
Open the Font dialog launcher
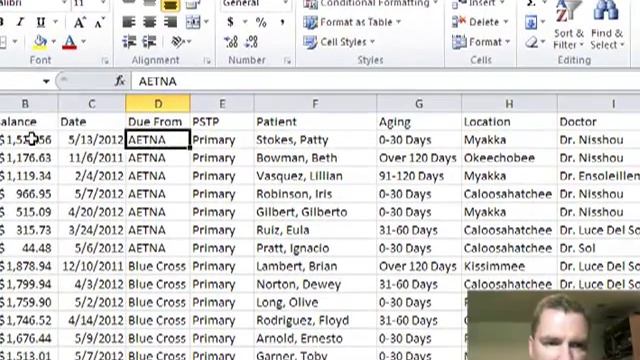tap(105, 61)
